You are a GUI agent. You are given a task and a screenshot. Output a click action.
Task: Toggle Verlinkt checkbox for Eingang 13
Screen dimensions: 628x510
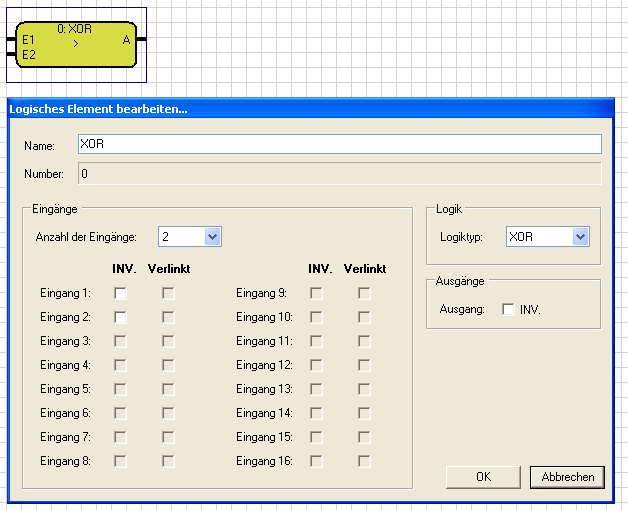[x=364, y=389]
